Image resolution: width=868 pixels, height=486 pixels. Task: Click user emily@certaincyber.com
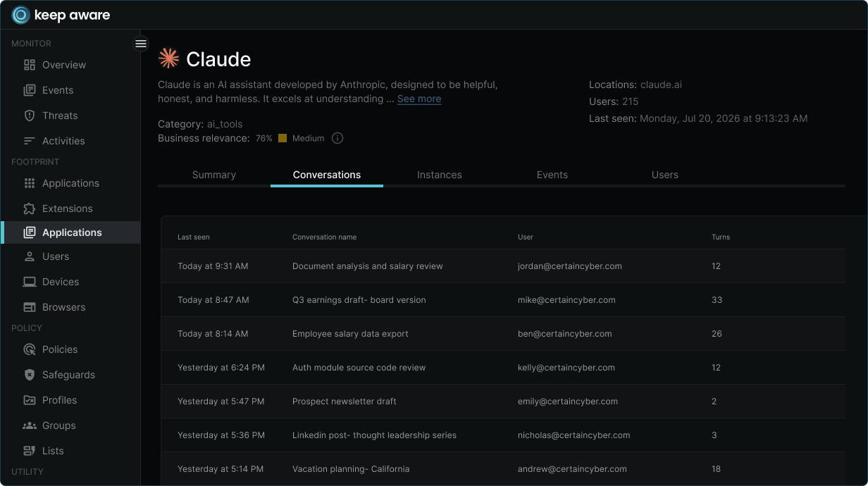(568, 401)
